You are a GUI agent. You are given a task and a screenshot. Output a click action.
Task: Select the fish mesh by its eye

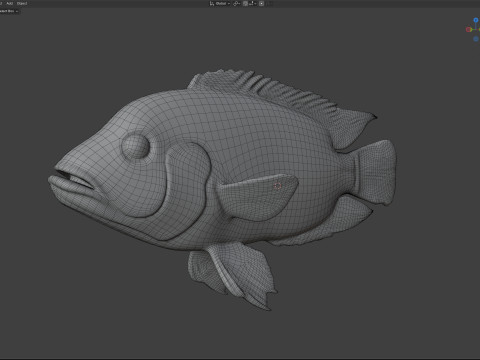[135, 146]
